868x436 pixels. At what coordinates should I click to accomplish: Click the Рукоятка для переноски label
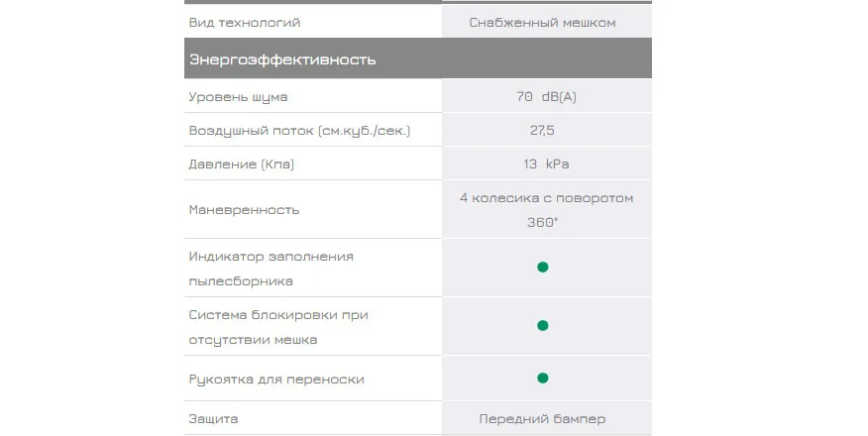tap(276, 380)
